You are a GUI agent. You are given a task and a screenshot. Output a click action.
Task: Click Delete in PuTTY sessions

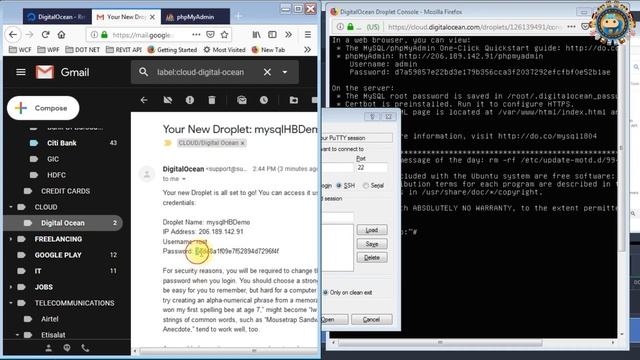[x=372, y=258]
